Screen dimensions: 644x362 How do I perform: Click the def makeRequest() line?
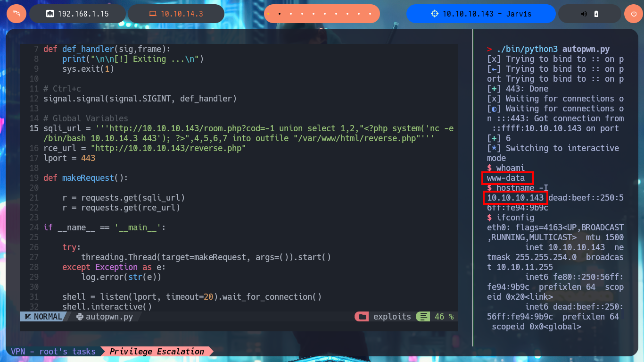click(86, 178)
